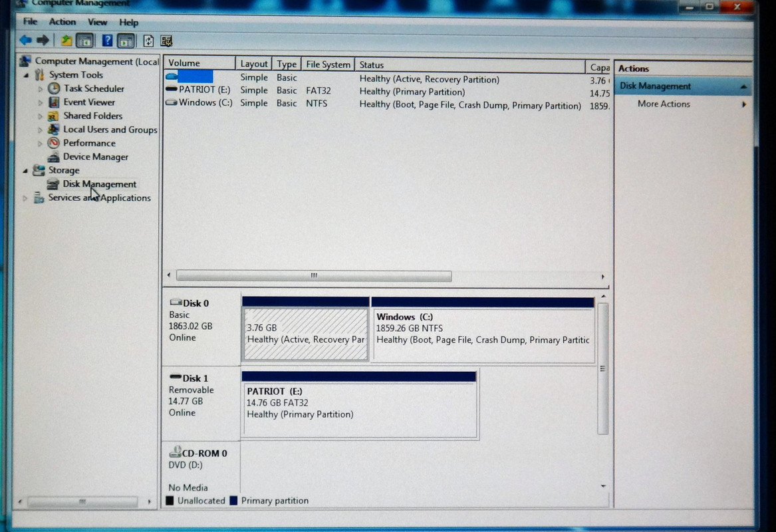This screenshot has height=532, width=776.
Task: Click the blue Help question mark icon
Action: click(107, 41)
